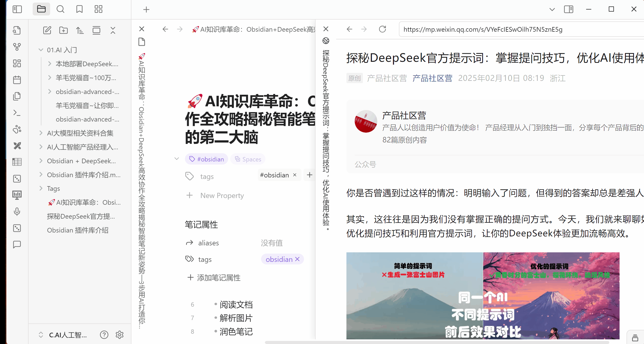Open command palette terminal icon
Viewport: 644px width, 344px height.
[17, 113]
